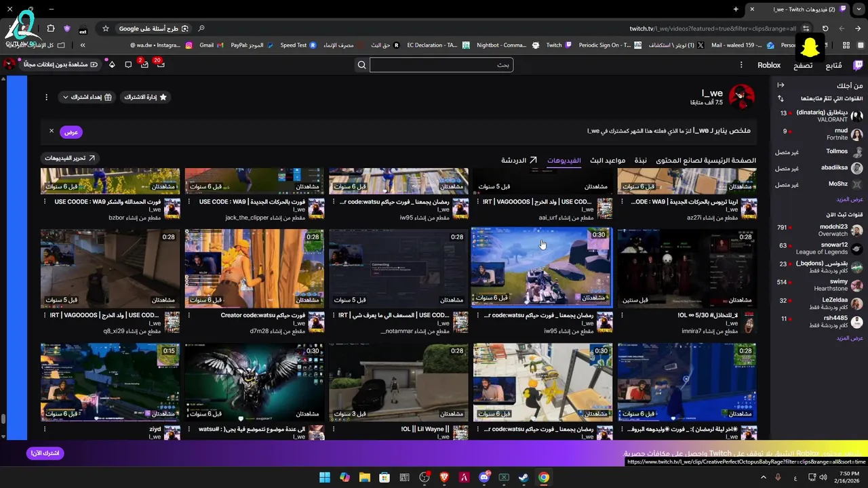Open the Twitch mailbox icon with 2 badge
This screenshot has width=868, height=488.
[144, 64]
